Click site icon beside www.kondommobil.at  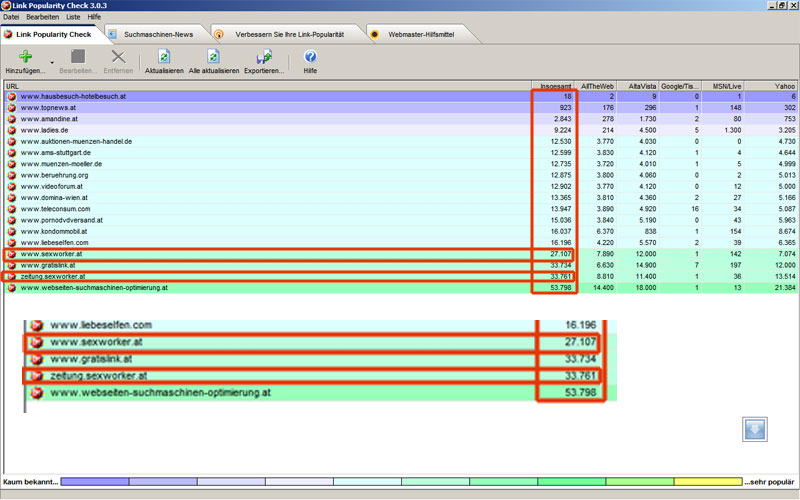pyautogui.click(x=11, y=231)
